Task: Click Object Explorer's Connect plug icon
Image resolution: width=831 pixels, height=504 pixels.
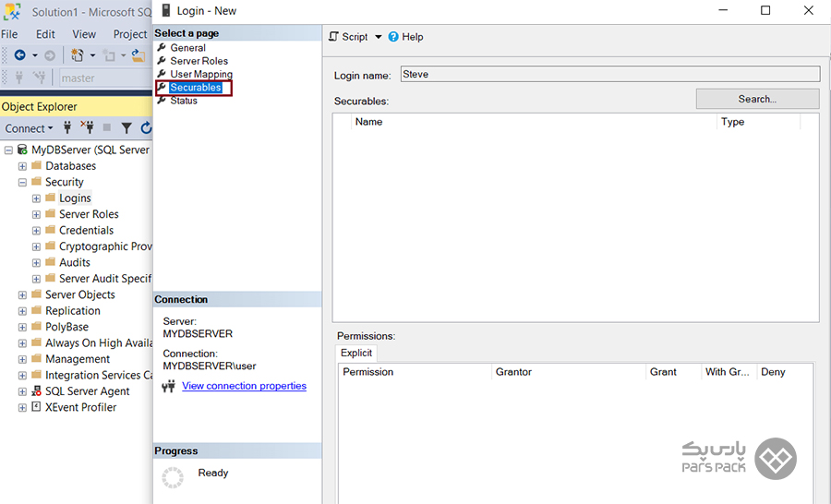Action: (67, 127)
